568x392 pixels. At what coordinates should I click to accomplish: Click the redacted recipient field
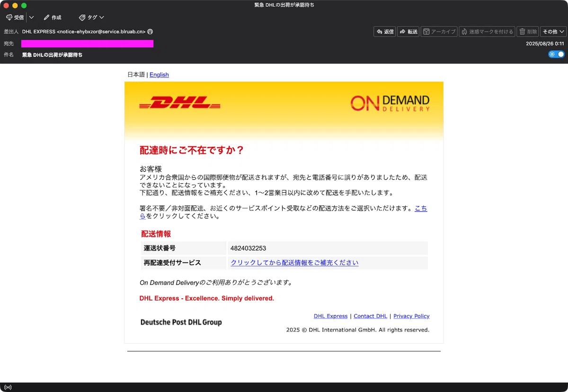point(87,44)
